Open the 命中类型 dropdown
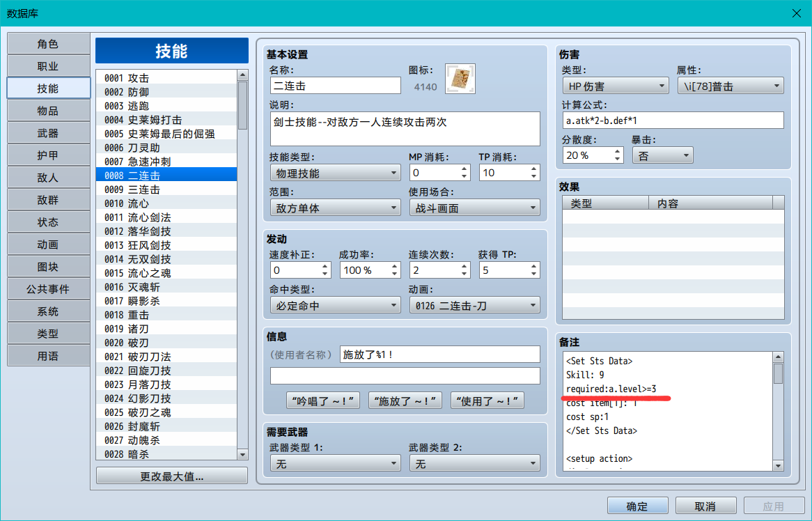The height and width of the screenshot is (521, 812). point(336,306)
